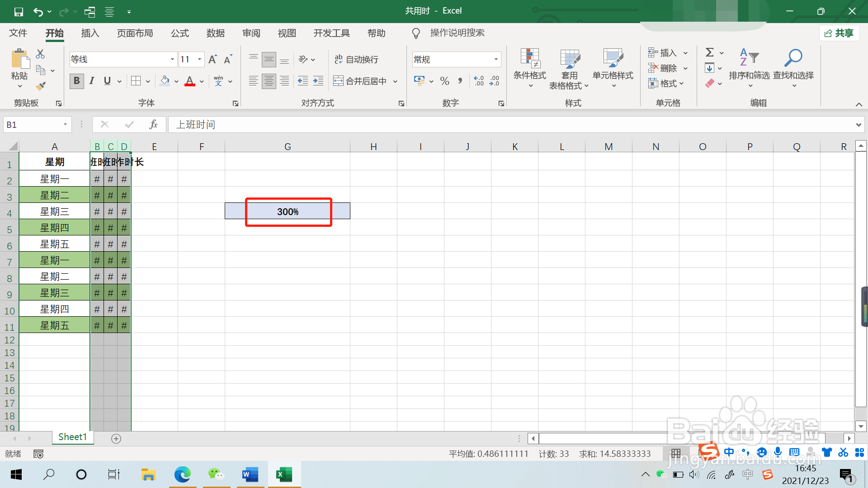This screenshot has height=488, width=868.
Task: Click the Cut scissors icon
Action: click(x=40, y=54)
